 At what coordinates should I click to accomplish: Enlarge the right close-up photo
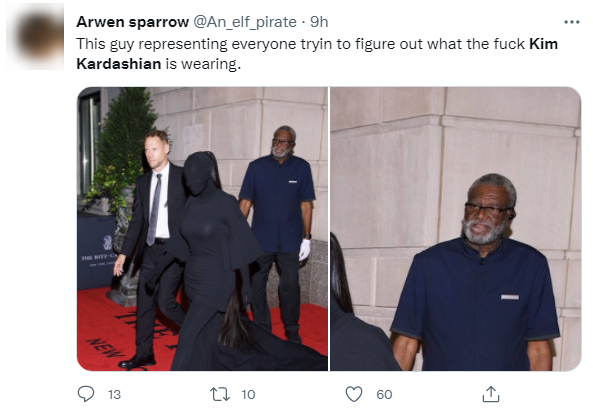click(455, 229)
